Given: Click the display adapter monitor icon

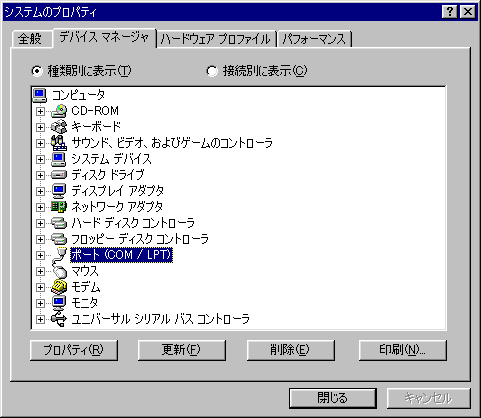Looking at the screenshot, I should pyautogui.click(x=59, y=191).
